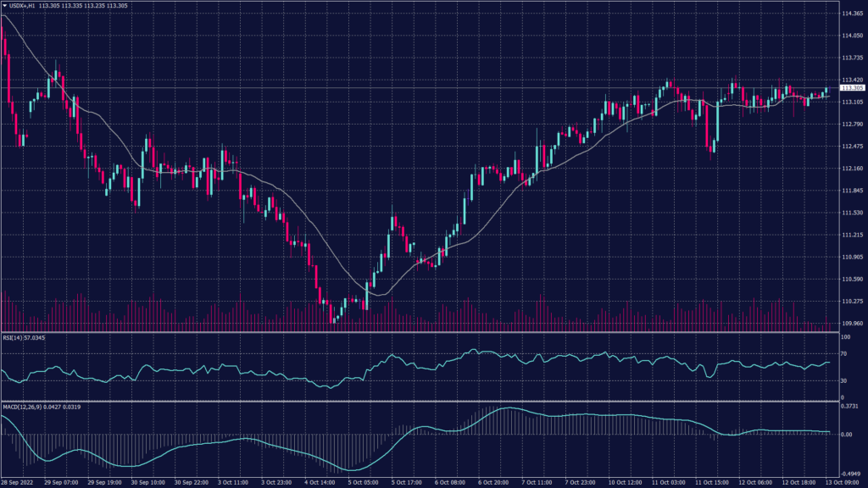The width and height of the screenshot is (868, 488).
Task: Click the 7 Oct 11:00 time label
Action: click(x=539, y=482)
